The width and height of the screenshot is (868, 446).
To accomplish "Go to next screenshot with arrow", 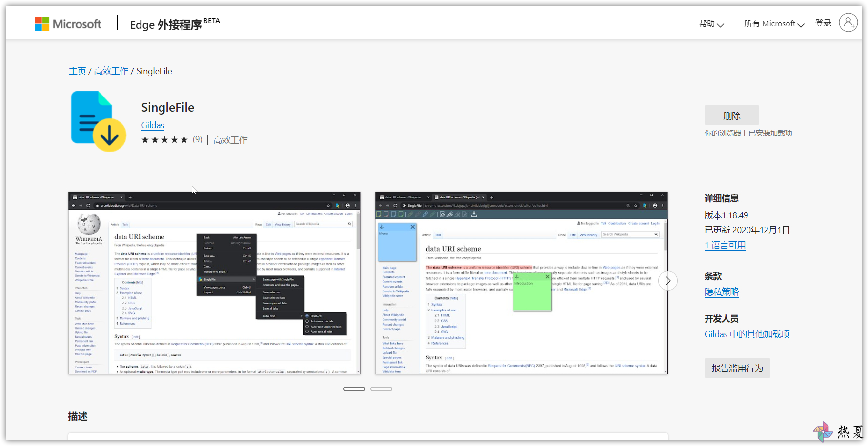I will coord(667,281).
